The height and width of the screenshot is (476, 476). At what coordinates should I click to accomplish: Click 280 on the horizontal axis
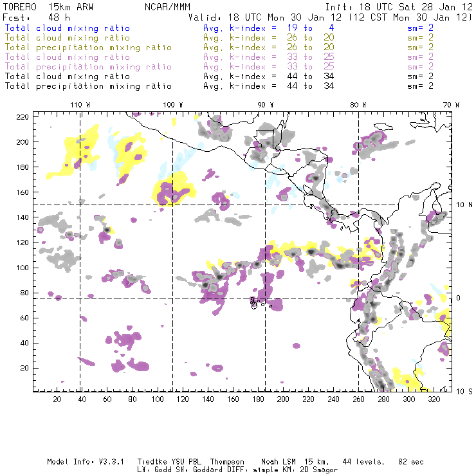point(383,399)
